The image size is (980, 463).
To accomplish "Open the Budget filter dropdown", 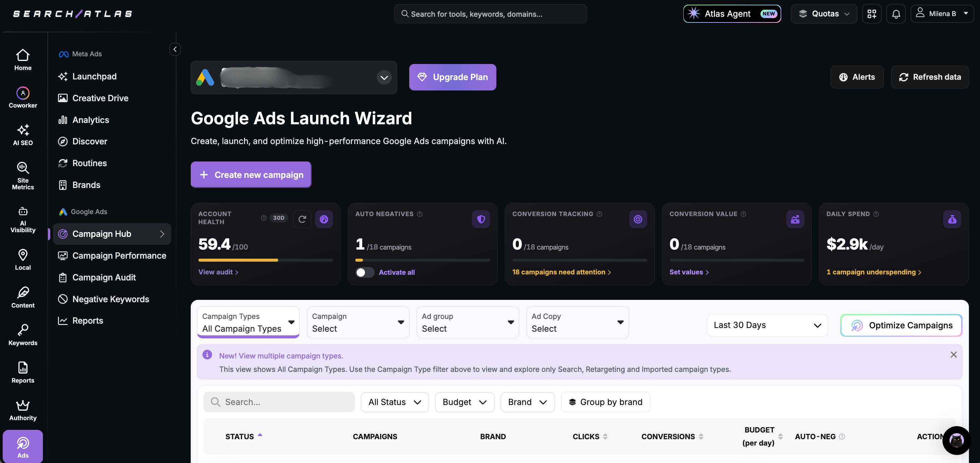I will [464, 402].
